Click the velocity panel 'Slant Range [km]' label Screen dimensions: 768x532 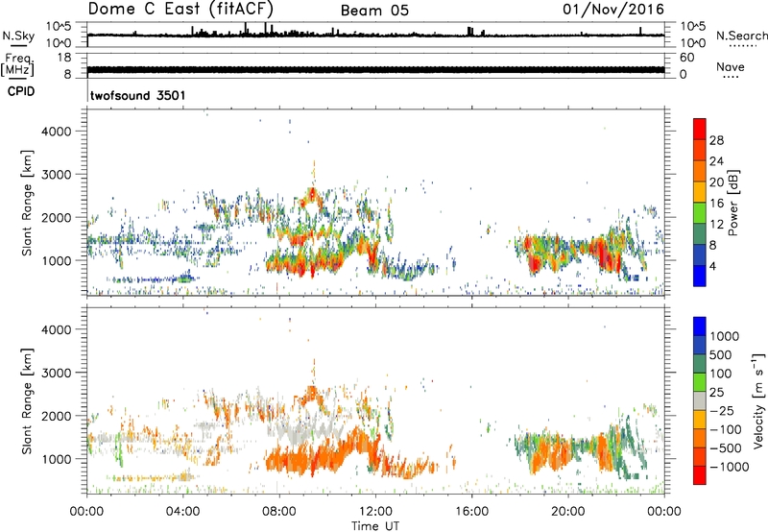click(27, 401)
